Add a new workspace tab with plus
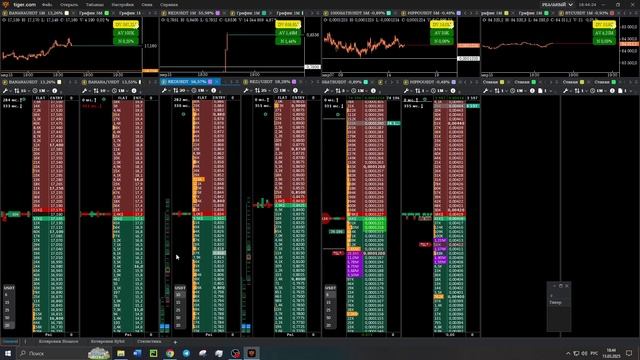 (x=175, y=342)
